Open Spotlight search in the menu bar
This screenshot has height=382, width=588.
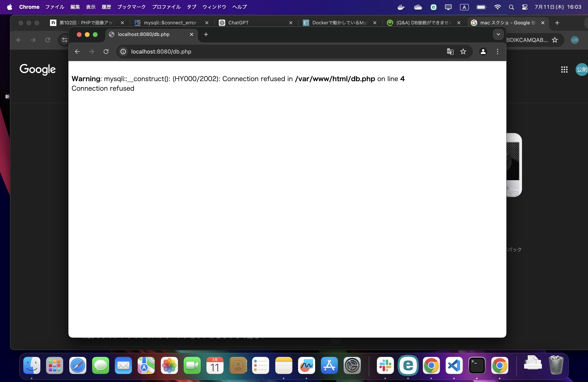click(x=511, y=7)
